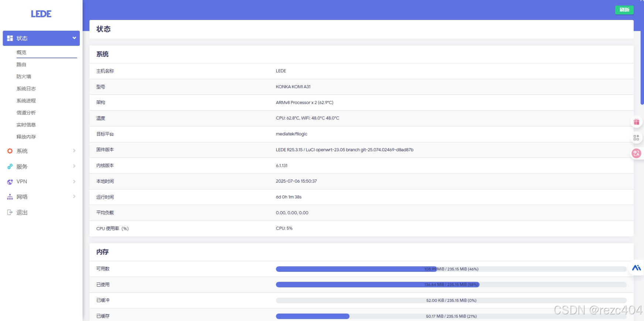Image resolution: width=644 pixels, height=321 pixels.
Task: Click the 已使用 memory progress bar
Action: (x=451, y=285)
